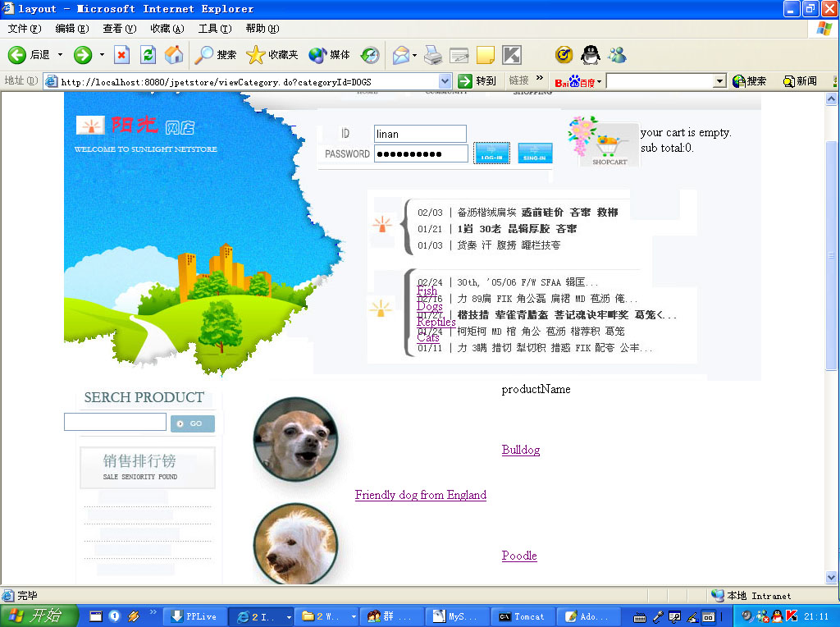
Task: Click the ID input field with linan
Action: (420, 134)
